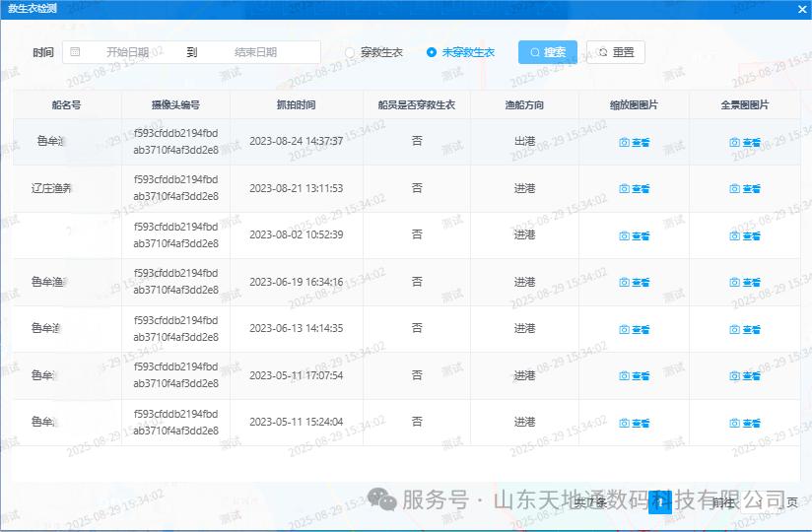Image resolution: width=812 pixels, height=532 pixels.
Task: Click capture time 2023-05-11 17:07:54
Action: [x=297, y=375]
